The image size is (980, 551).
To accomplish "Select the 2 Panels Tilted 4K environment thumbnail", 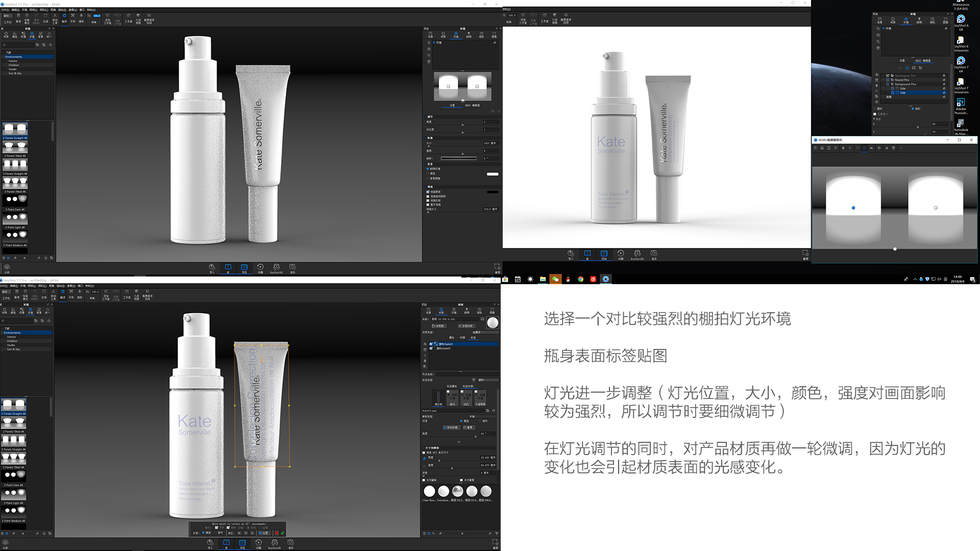I will [x=15, y=147].
